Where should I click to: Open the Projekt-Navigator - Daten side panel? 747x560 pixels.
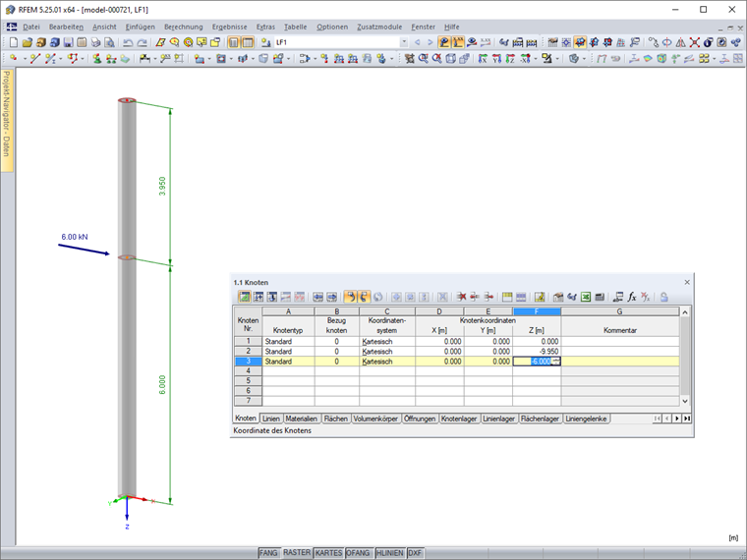pyautogui.click(x=6, y=120)
